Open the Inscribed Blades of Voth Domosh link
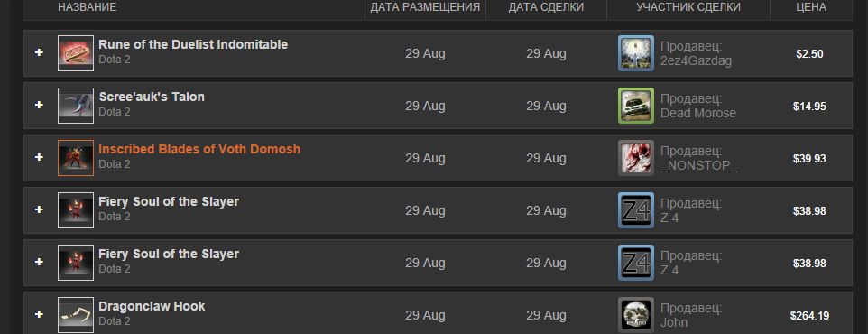 199,149
